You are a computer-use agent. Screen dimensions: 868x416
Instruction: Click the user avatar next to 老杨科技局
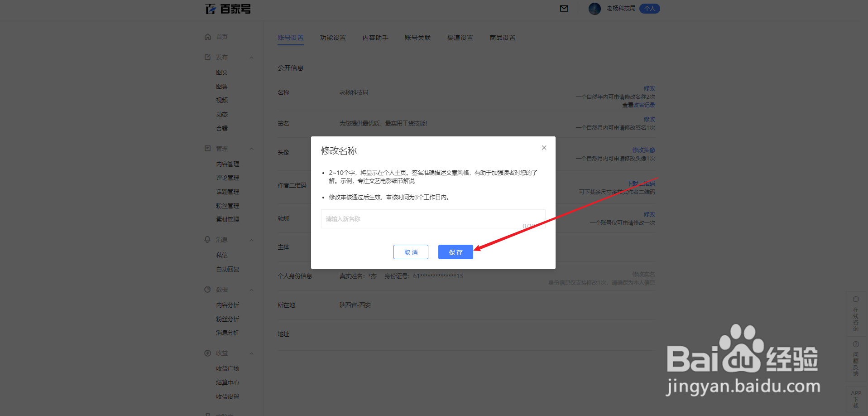pos(595,9)
